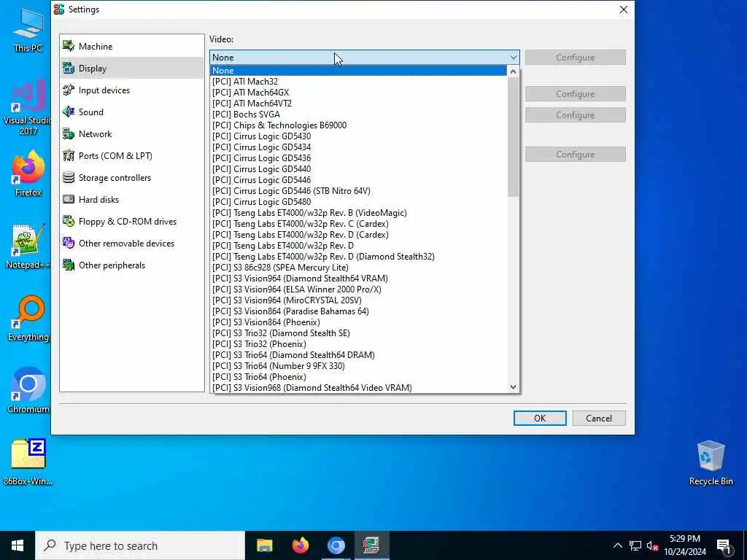Pick S3 Vision968 (Diamond Stealth64 Video VRAM)
Image resolution: width=747 pixels, height=560 pixels.
(358, 388)
